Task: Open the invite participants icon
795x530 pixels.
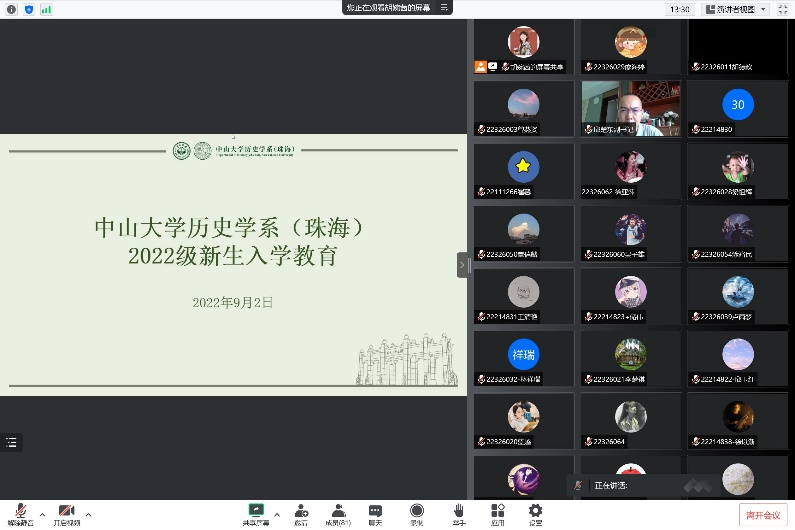Action: point(301,510)
